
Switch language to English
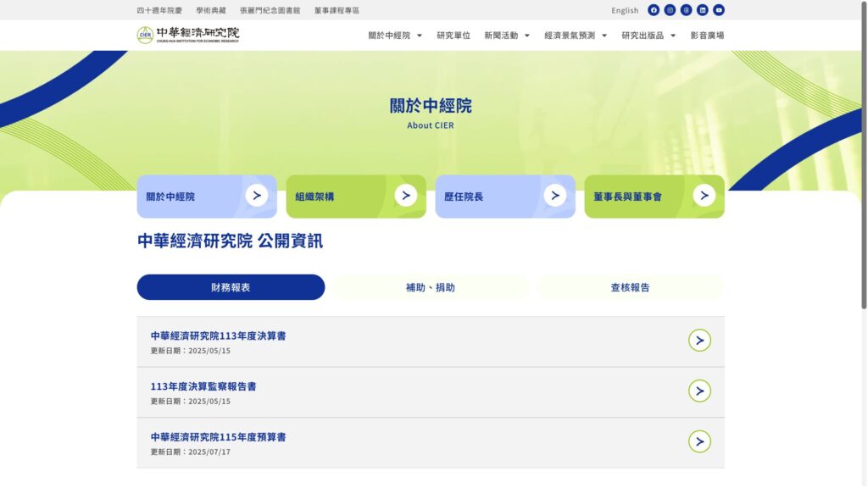tap(625, 11)
